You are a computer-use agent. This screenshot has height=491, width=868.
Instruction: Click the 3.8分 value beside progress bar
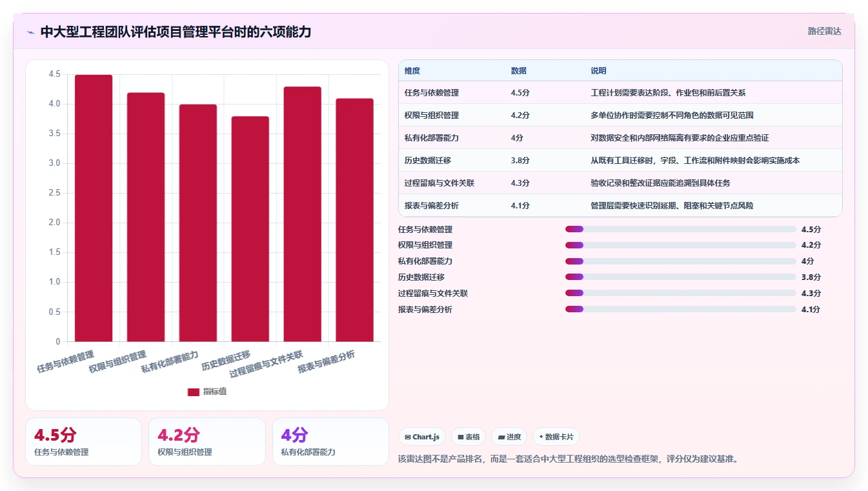811,277
